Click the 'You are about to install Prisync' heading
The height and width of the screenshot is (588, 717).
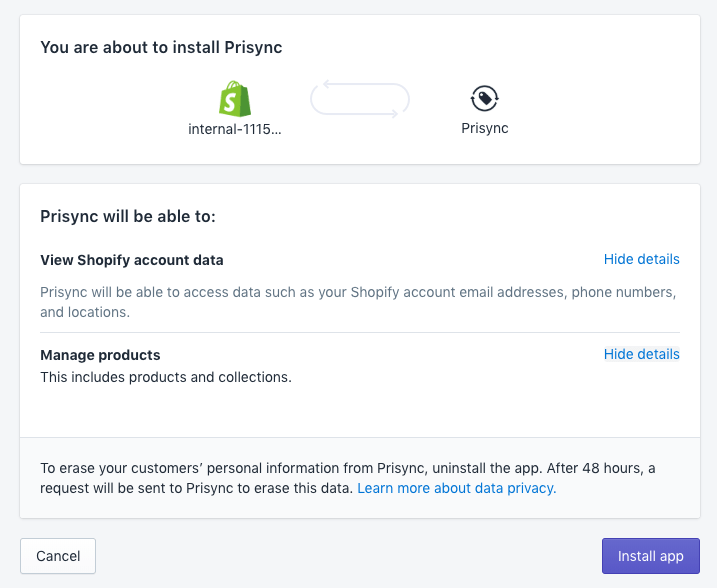pyautogui.click(x=161, y=48)
